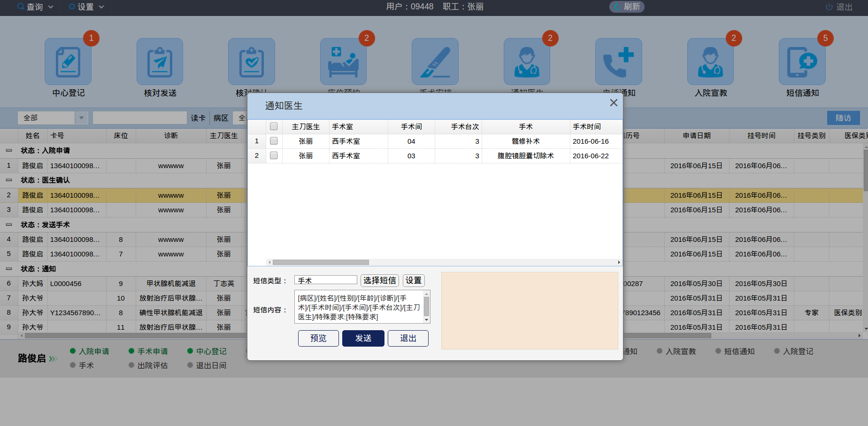Image resolution: width=868 pixels, height=426 pixels.
Task: Close the 通知医生 dialog
Action: point(613,103)
